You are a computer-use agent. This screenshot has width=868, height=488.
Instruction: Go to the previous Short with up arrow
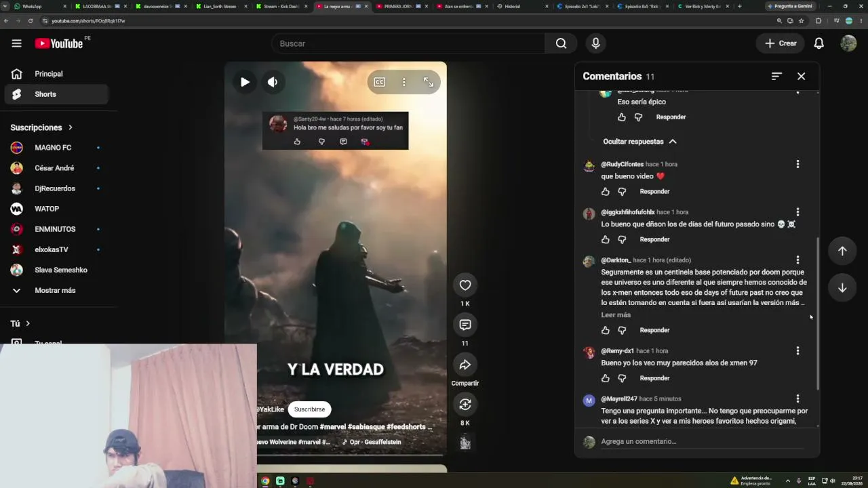pyautogui.click(x=842, y=251)
